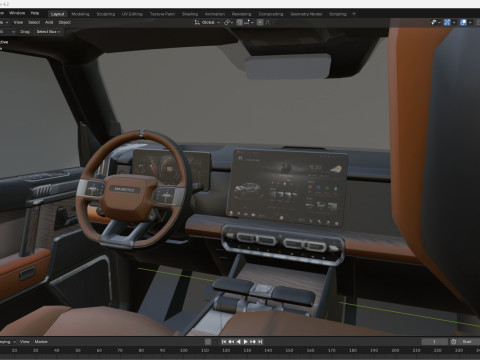Viewport: 480px width, 360px height.
Task: Switch to the Layout workspace tab
Action: pyautogui.click(x=57, y=14)
